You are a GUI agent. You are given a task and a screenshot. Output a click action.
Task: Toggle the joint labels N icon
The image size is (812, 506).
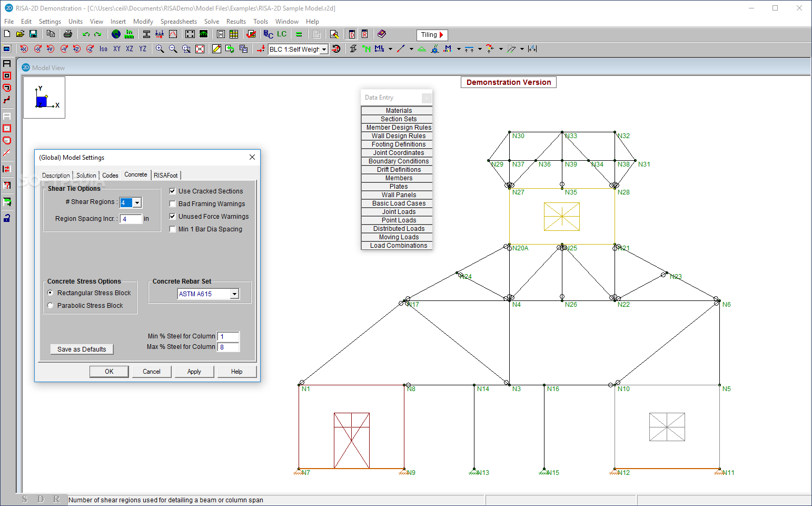click(x=367, y=49)
